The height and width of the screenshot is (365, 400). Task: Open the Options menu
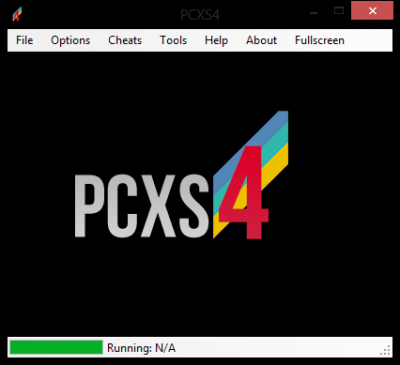click(70, 40)
